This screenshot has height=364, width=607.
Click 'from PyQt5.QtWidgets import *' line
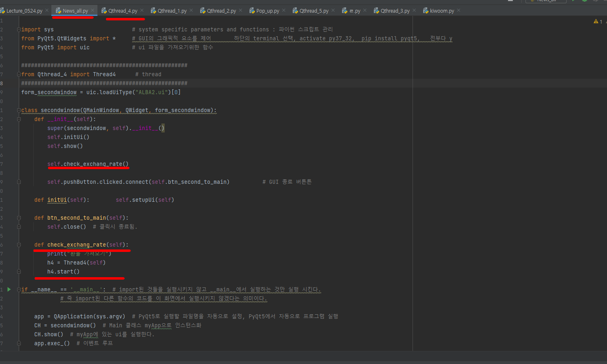point(68,38)
